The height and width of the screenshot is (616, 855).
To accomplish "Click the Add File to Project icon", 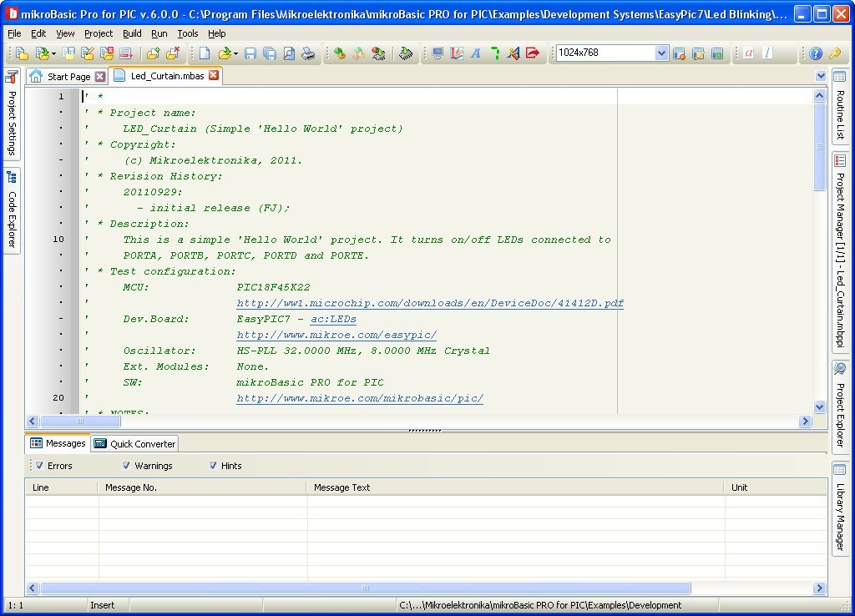I will 154,53.
